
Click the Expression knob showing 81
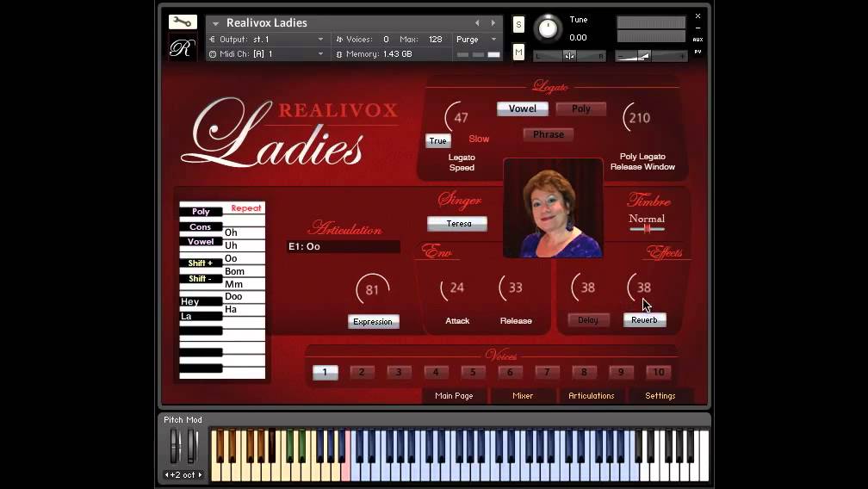pos(372,289)
